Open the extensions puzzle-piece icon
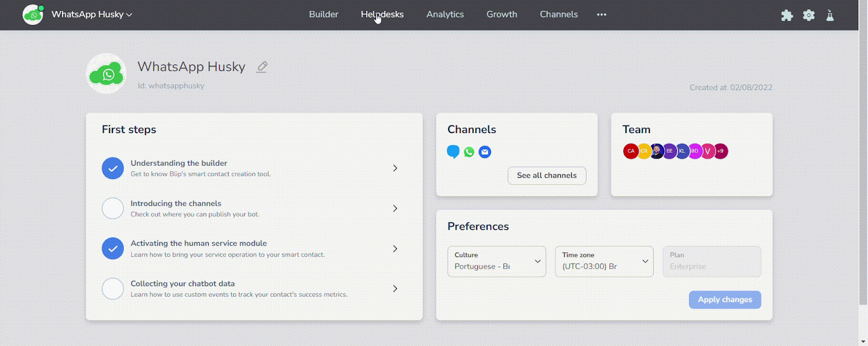This screenshot has width=868, height=346. tap(787, 15)
